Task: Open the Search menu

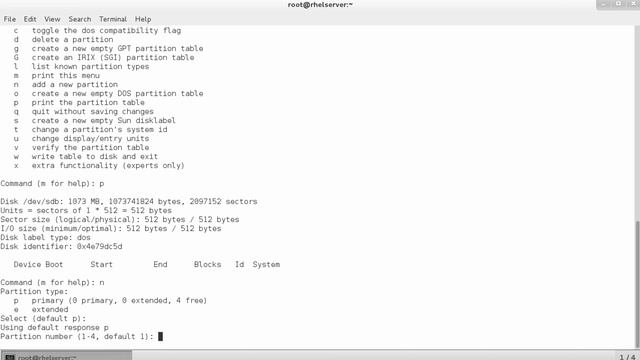Action: click(80, 19)
